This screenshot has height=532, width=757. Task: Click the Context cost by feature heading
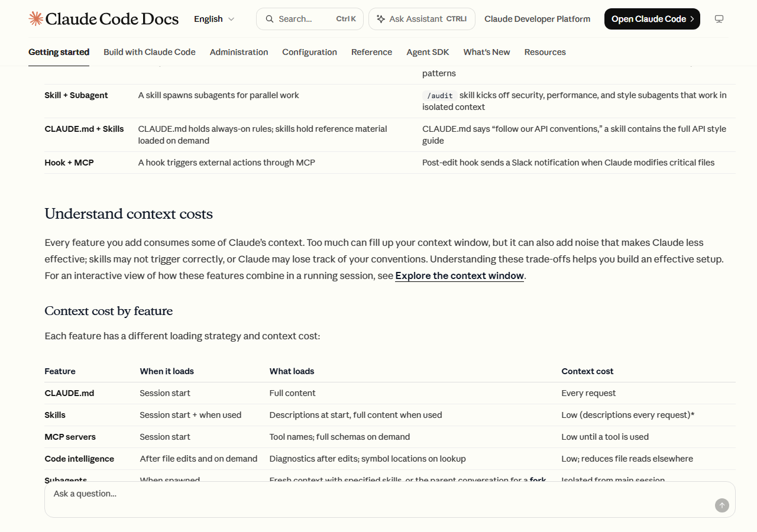(109, 311)
